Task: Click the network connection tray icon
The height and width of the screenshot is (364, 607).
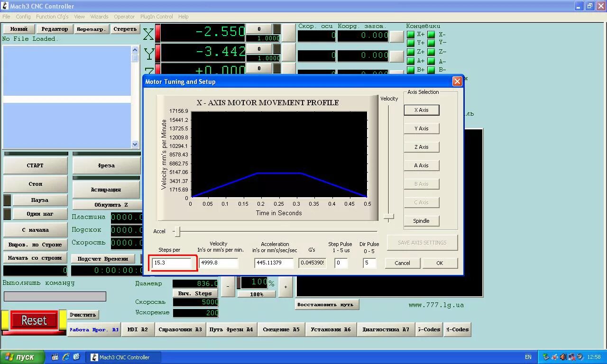Action: (x=572, y=357)
